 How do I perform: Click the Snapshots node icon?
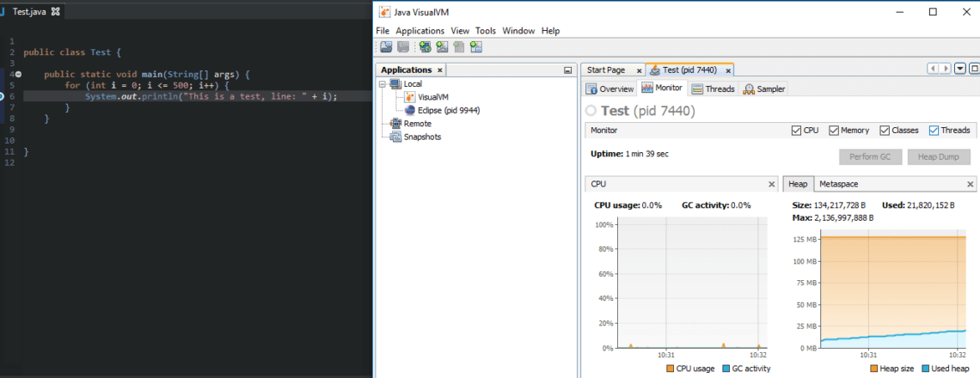pos(395,137)
